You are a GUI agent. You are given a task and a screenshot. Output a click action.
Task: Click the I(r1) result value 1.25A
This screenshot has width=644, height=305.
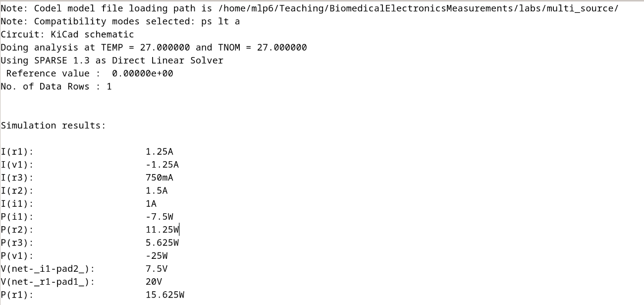coord(159,152)
